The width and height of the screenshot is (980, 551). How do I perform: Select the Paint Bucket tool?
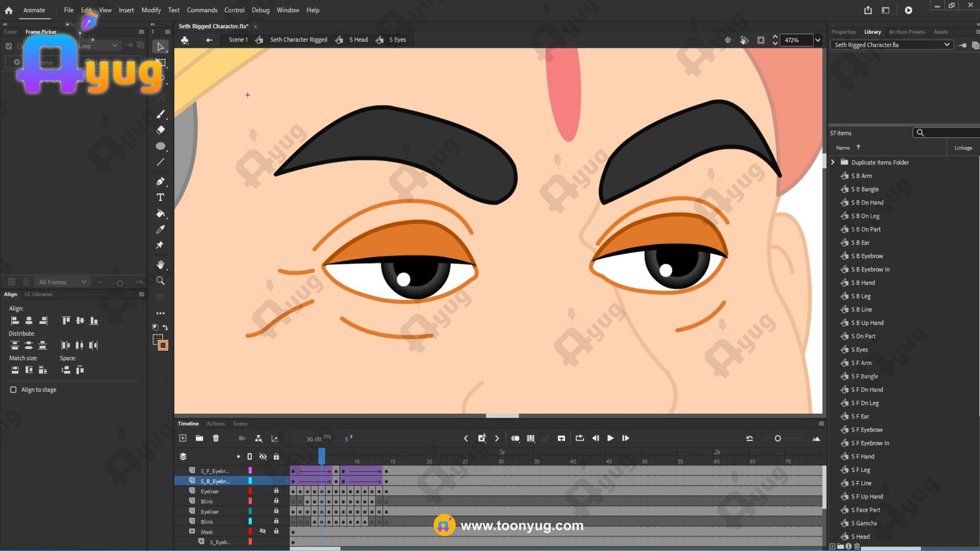[x=160, y=214]
